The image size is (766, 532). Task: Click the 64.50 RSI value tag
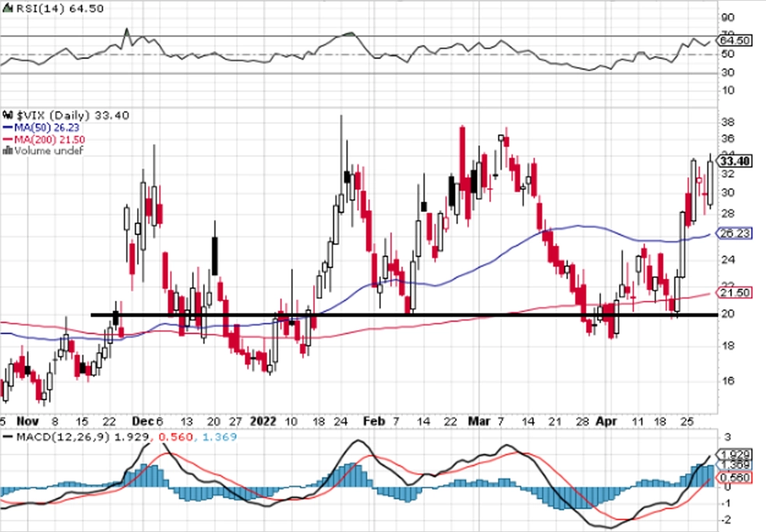coord(735,41)
